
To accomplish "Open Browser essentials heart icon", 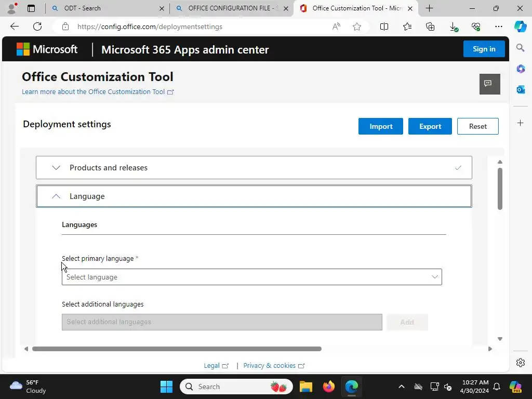I will pos(476,26).
